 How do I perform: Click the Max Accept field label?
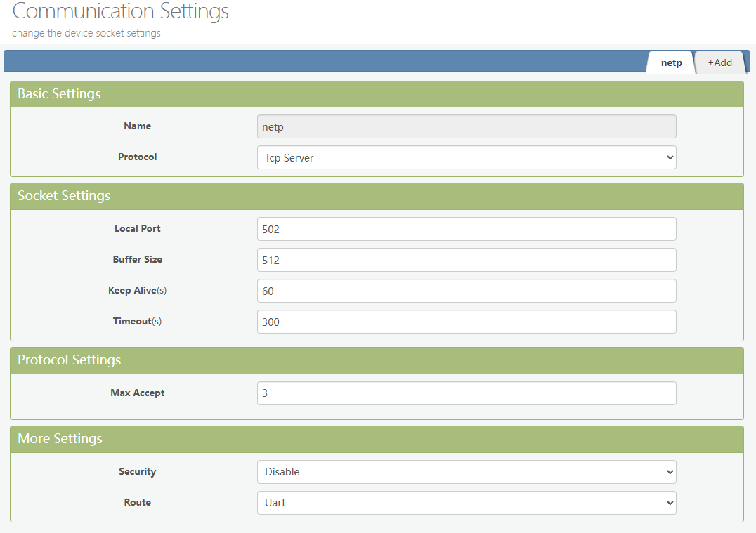[138, 393]
